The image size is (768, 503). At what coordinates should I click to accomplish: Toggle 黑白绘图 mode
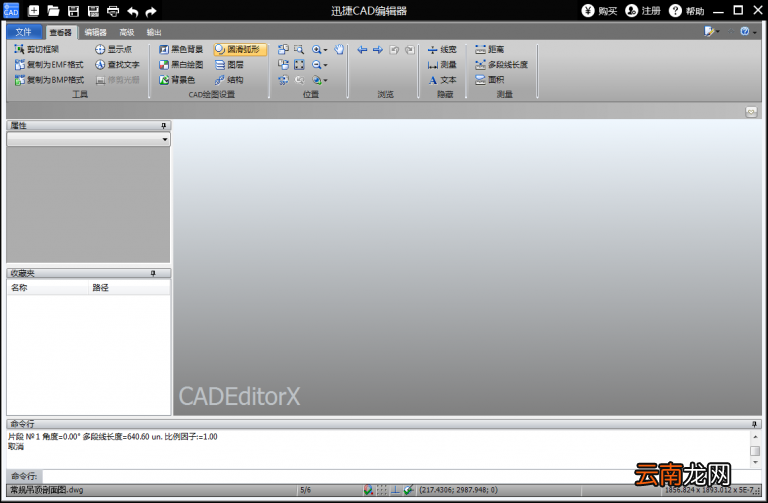click(x=181, y=64)
